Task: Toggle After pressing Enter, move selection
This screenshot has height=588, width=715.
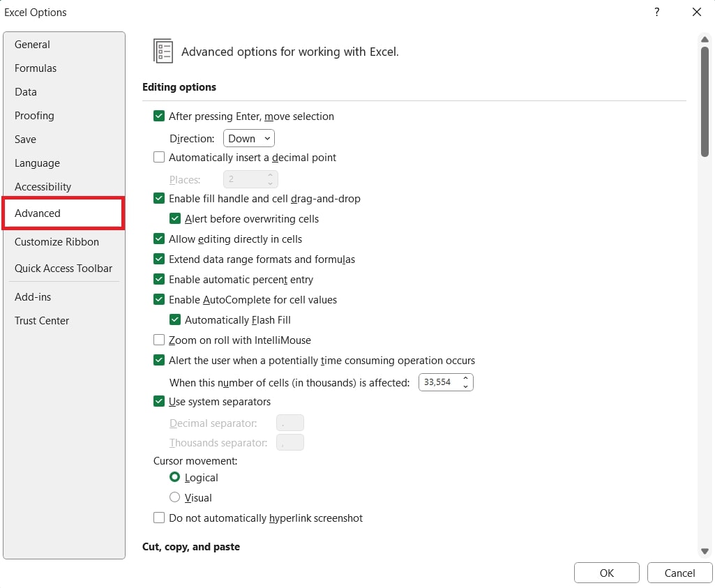Action: [x=158, y=116]
